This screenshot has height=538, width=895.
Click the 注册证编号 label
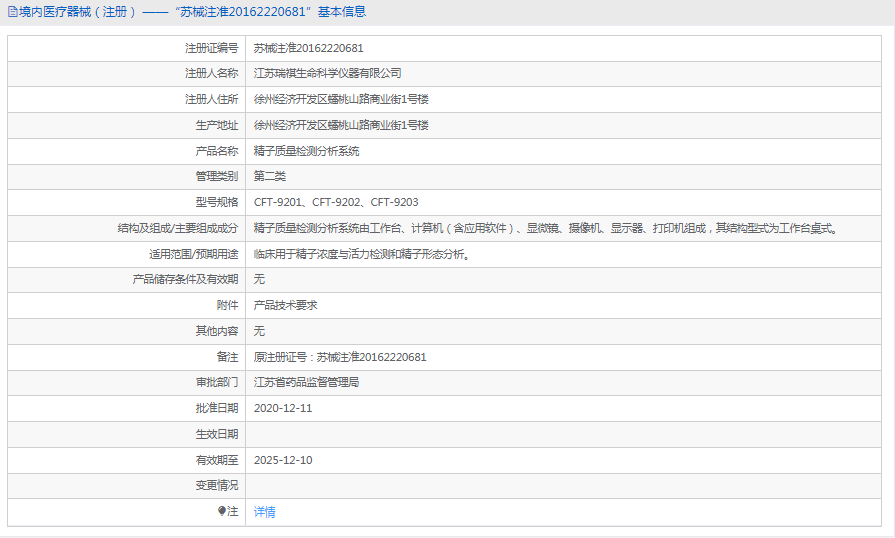click(211, 48)
